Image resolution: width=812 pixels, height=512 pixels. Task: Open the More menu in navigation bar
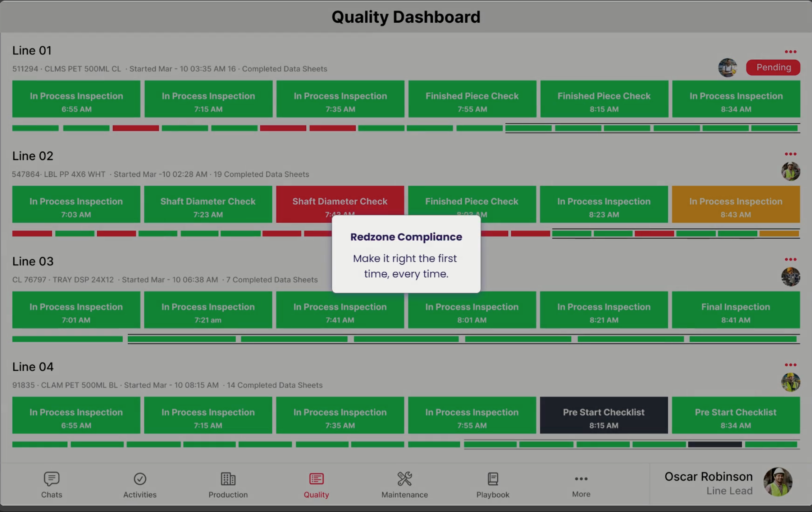(x=581, y=484)
